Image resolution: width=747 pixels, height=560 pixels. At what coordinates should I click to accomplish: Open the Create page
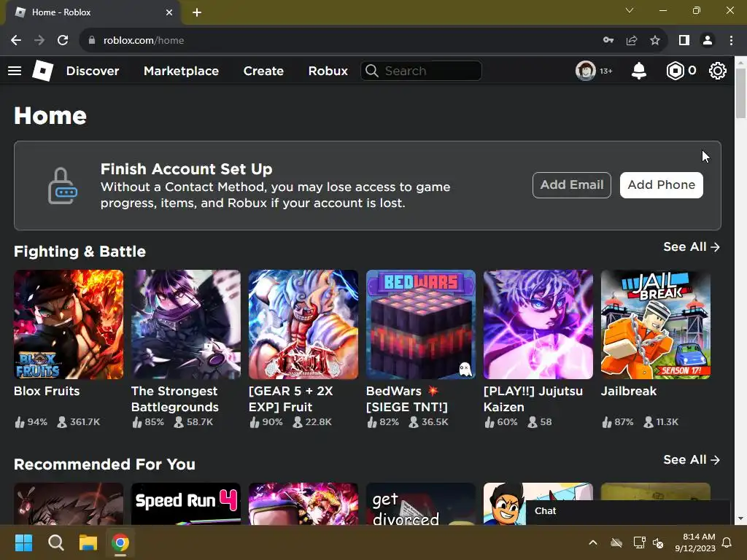click(263, 71)
